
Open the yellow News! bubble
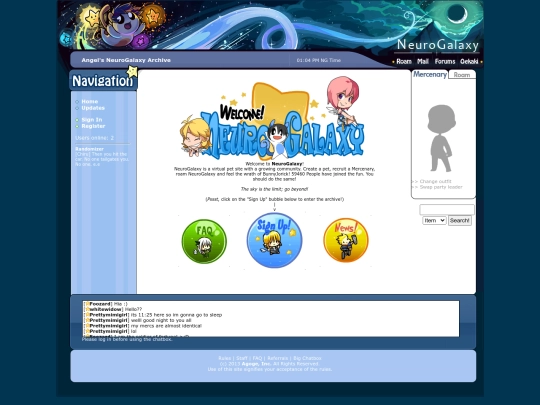[x=346, y=240]
